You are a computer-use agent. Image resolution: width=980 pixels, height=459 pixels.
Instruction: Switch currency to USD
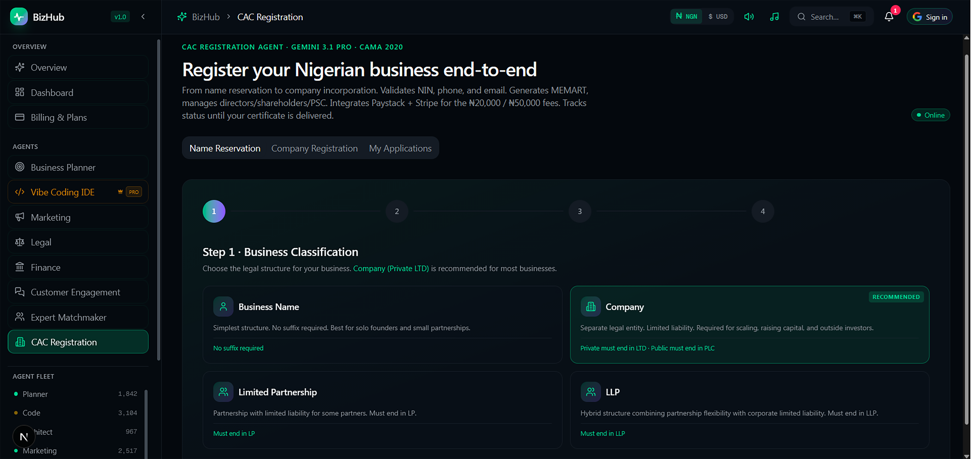pos(718,17)
